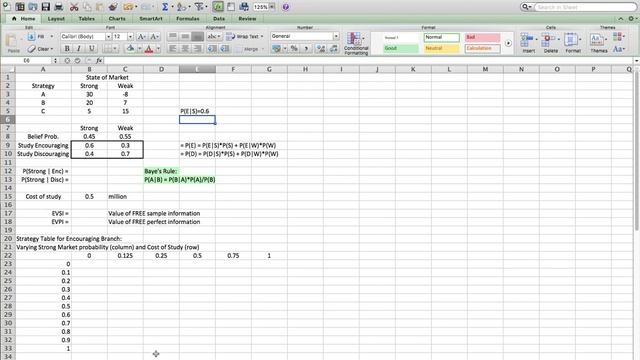The image size is (640, 360).
Task: Click the Print icon in toolbar
Action: 59,7
